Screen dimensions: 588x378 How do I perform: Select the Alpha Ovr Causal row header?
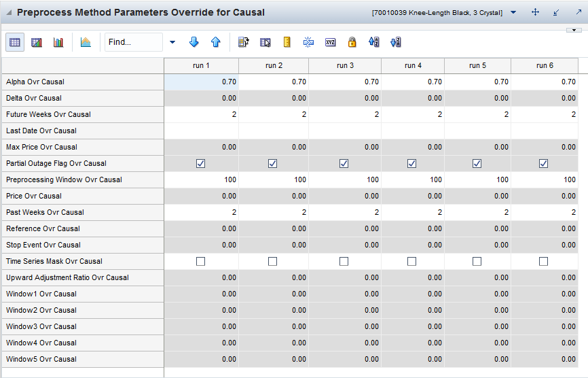click(83, 82)
